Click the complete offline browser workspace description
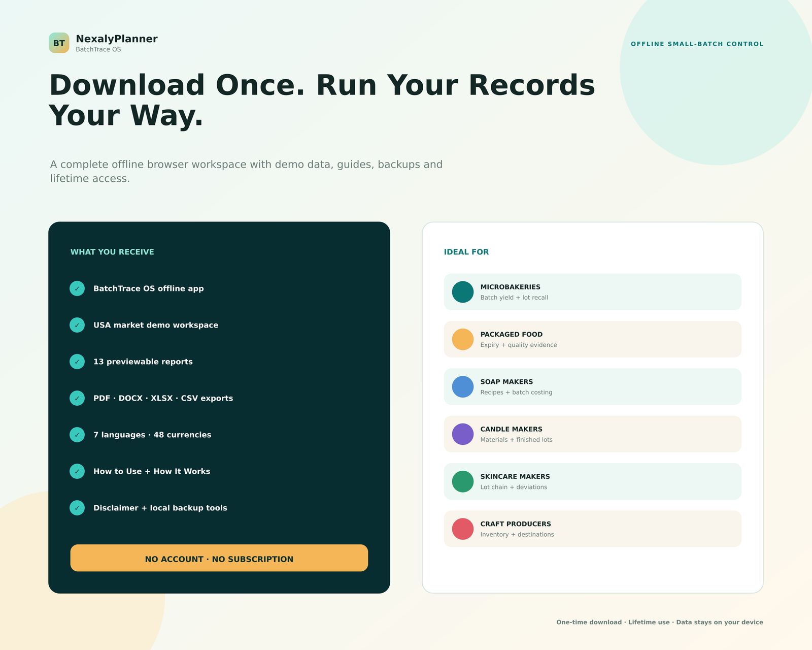This screenshot has height=650, width=812. pyautogui.click(x=246, y=171)
